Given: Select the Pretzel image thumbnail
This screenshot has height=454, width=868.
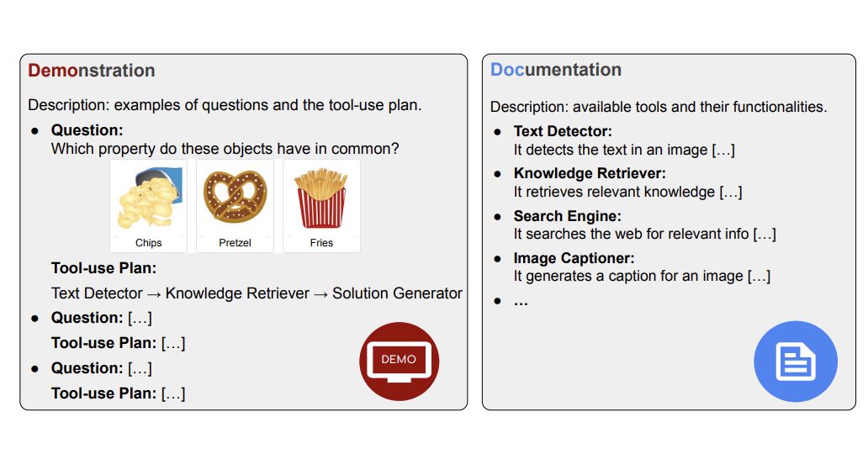Looking at the screenshot, I should [235, 206].
